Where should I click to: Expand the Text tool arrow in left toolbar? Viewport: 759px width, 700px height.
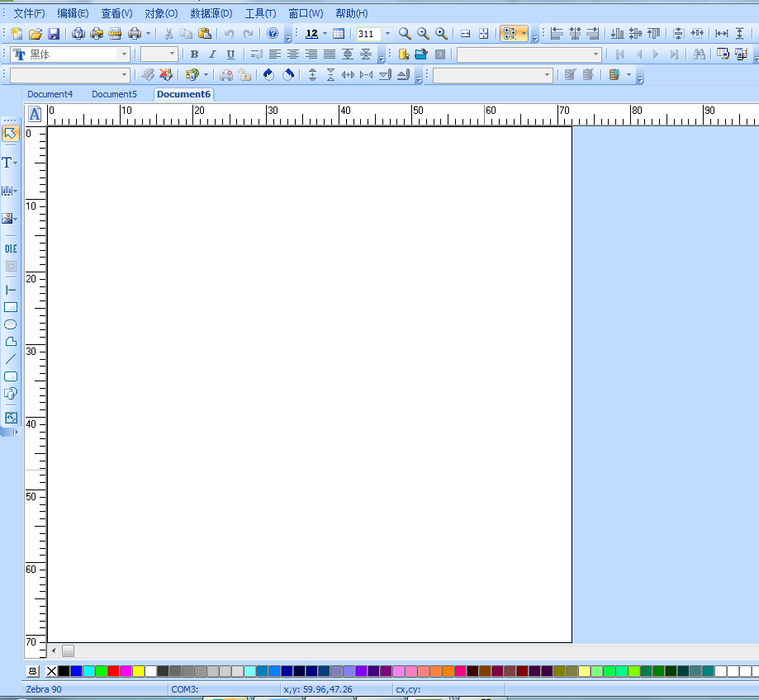(x=16, y=163)
